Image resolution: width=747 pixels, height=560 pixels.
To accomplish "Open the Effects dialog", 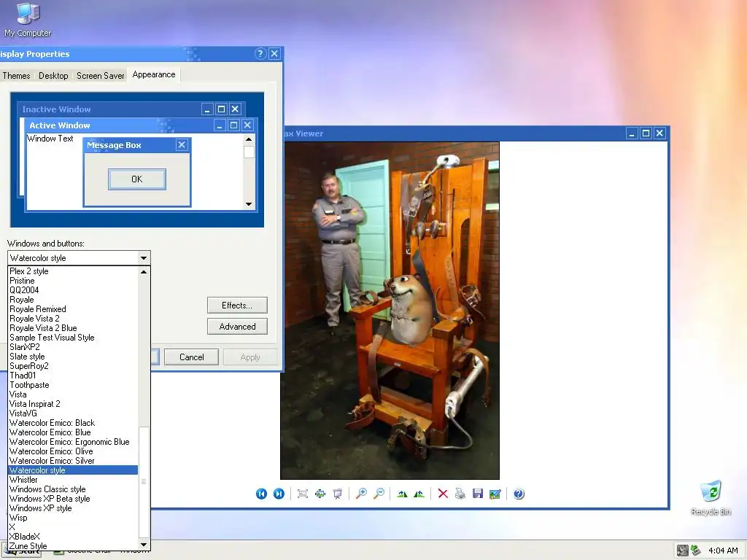I will coord(237,306).
